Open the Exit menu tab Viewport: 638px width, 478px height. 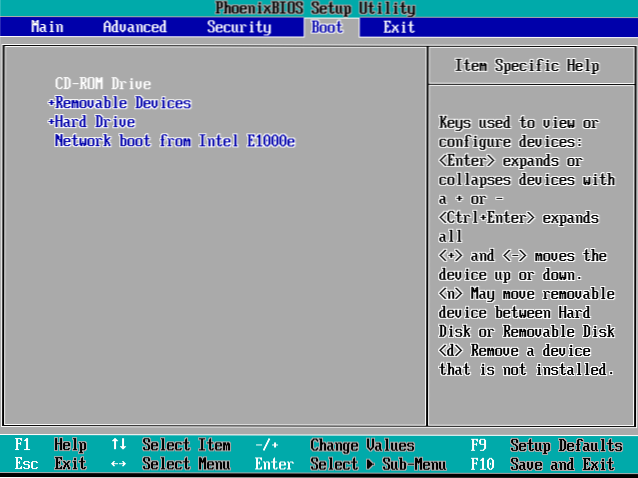[x=399, y=27]
